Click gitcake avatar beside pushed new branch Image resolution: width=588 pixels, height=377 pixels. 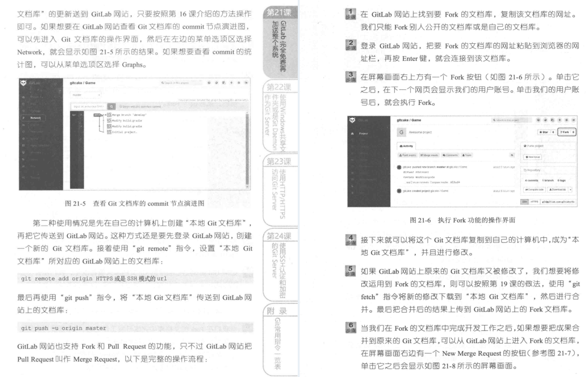click(x=399, y=167)
